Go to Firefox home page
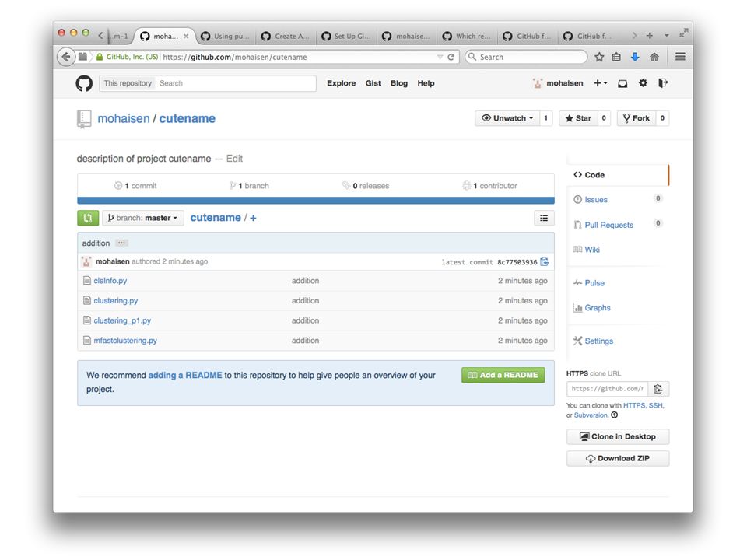This screenshot has height=560, width=747. pyautogui.click(x=654, y=57)
